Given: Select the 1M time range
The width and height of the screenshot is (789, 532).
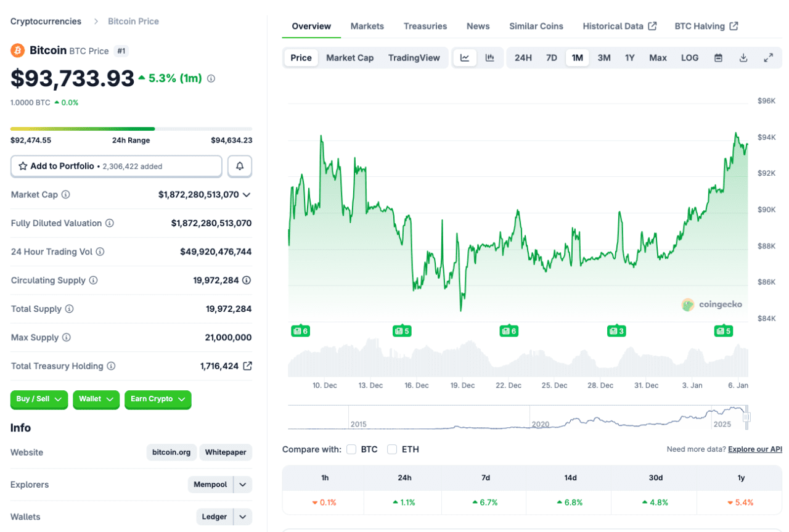Looking at the screenshot, I should coord(578,58).
